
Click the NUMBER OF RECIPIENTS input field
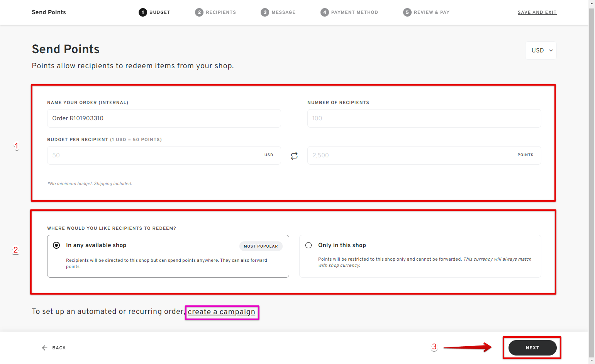coord(424,118)
